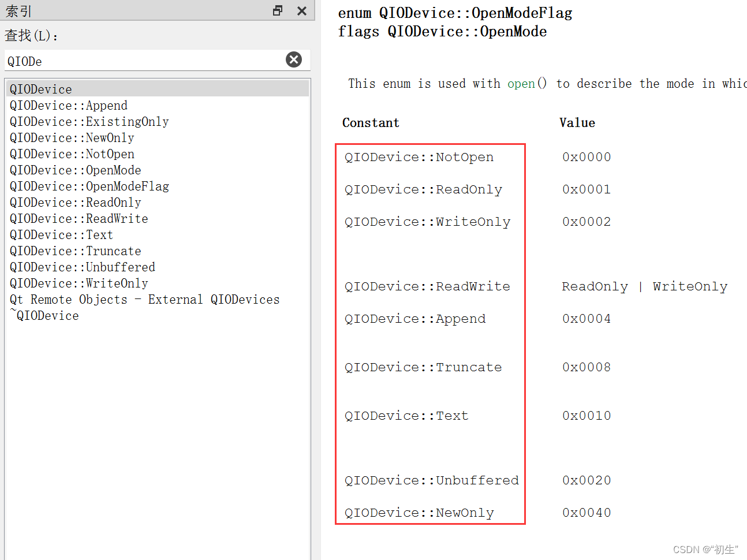Click the value 0x0002
The width and height of the screenshot is (747, 560).
click(x=587, y=222)
